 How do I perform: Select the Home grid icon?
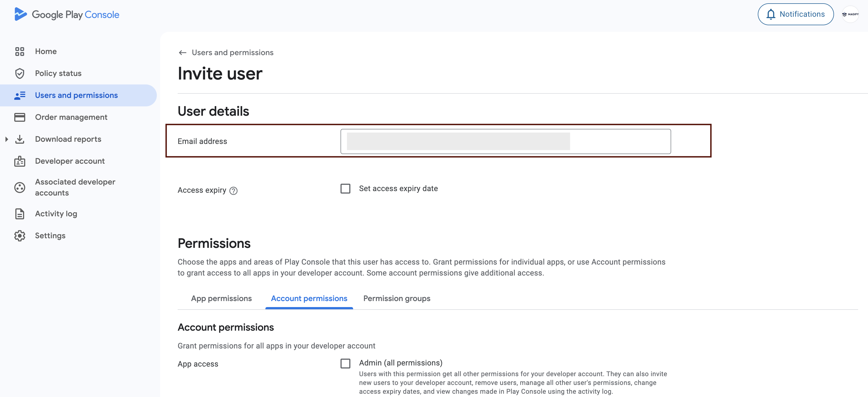(x=19, y=51)
